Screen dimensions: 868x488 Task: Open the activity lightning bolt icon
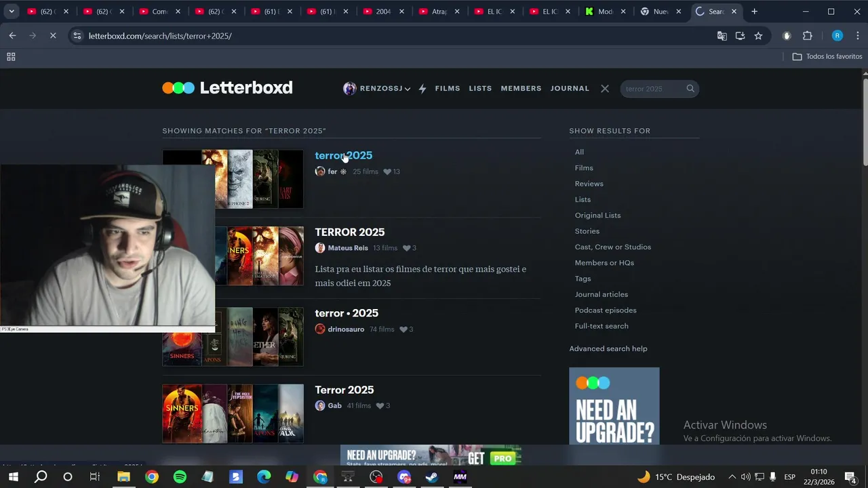422,89
